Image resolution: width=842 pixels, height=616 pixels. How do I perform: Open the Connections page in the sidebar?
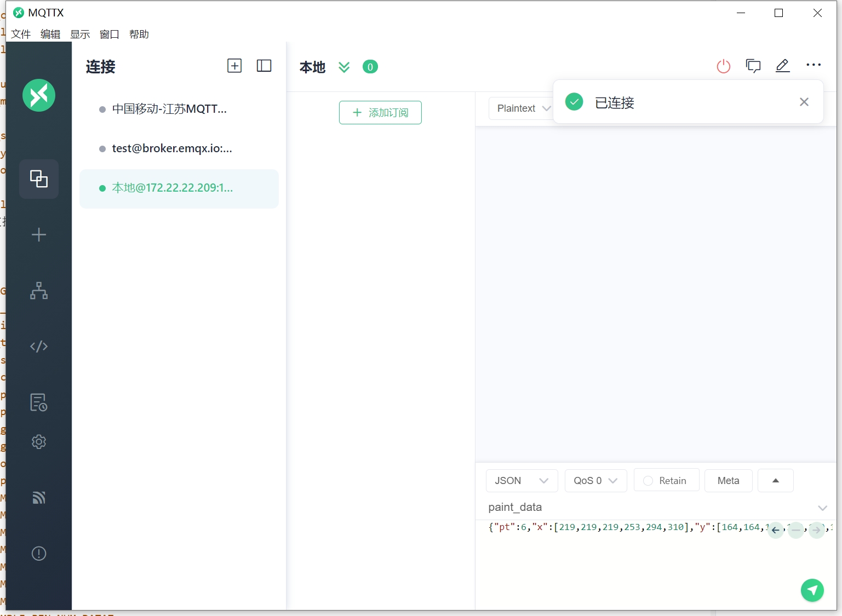[x=39, y=179]
